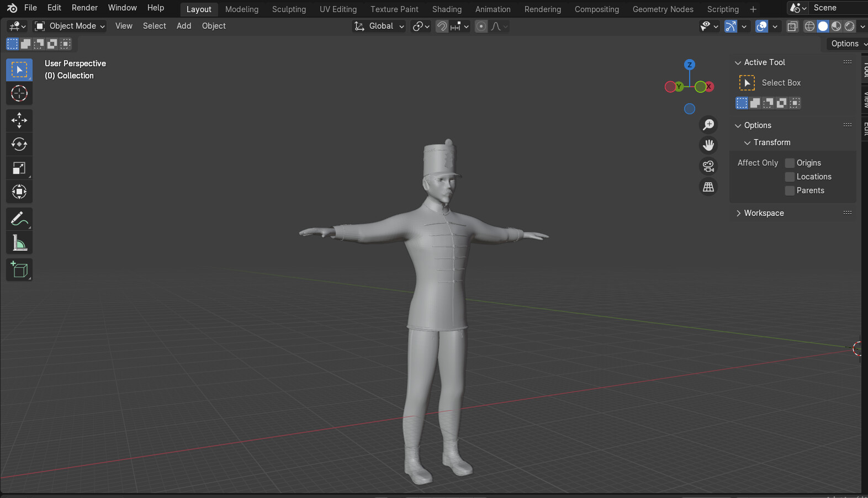Viewport: 868px width, 498px height.
Task: Open the Global transform orientation dropdown
Action: click(379, 26)
